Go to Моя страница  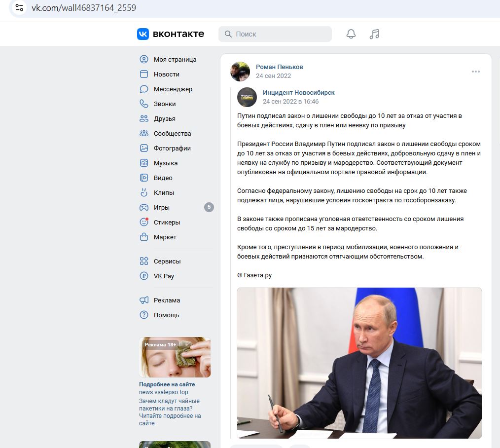175,59
